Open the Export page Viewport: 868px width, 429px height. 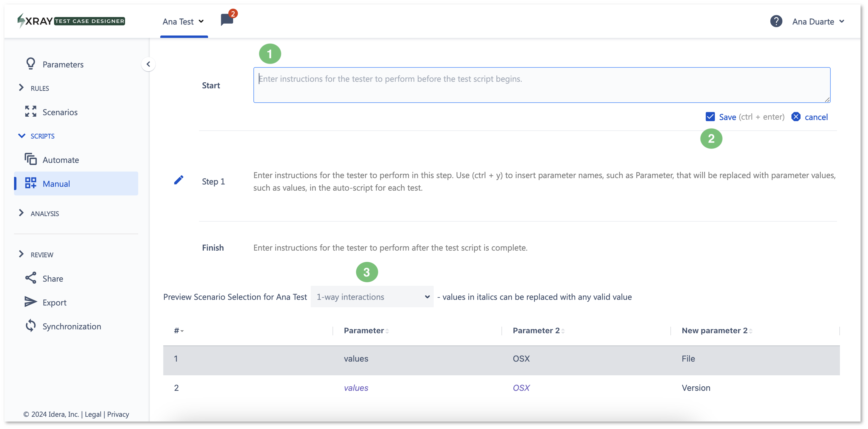[x=55, y=303]
